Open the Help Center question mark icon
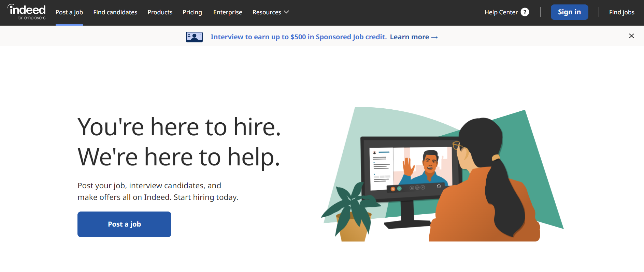 (525, 12)
